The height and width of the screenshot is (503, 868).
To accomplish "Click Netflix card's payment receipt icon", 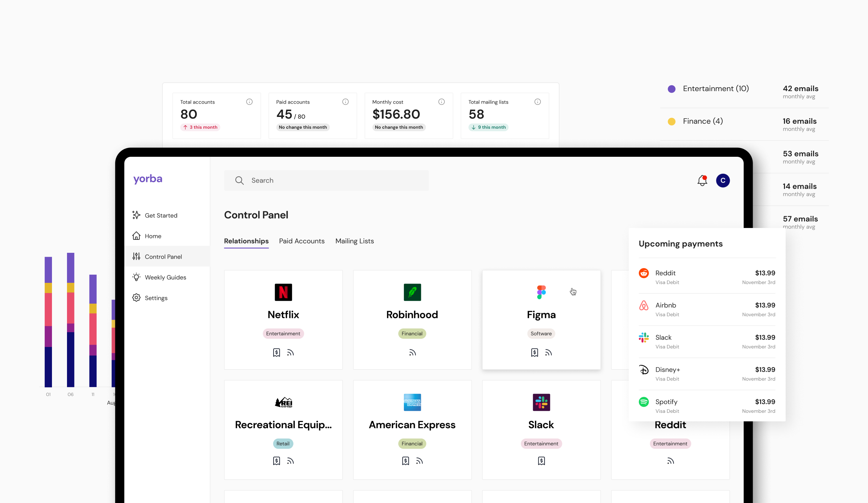I will click(x=276, y=352).
